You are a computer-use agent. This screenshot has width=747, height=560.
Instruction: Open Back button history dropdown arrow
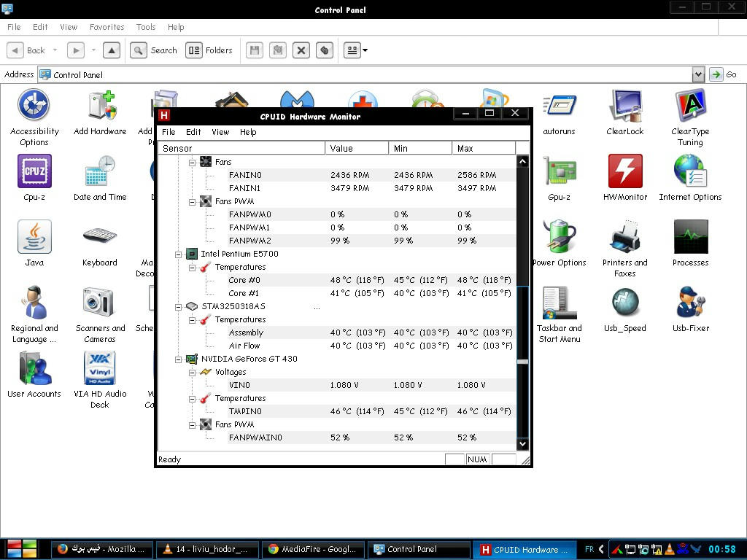pos(55,50)
